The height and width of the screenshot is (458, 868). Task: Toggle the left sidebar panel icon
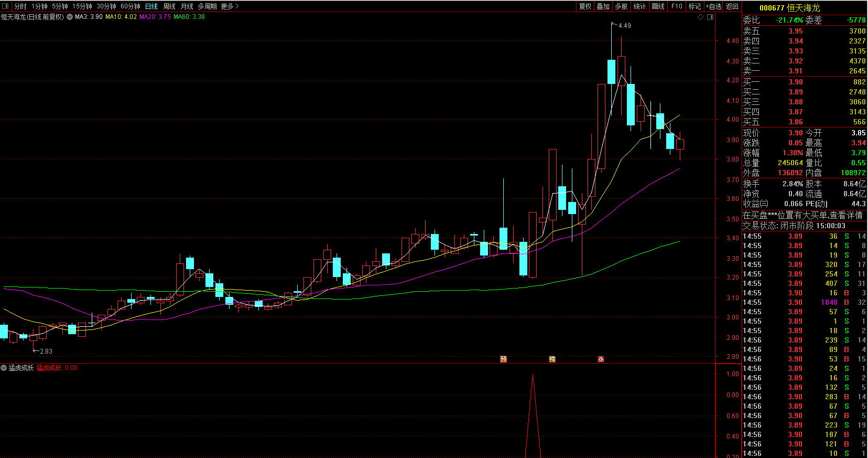[5, 6]
